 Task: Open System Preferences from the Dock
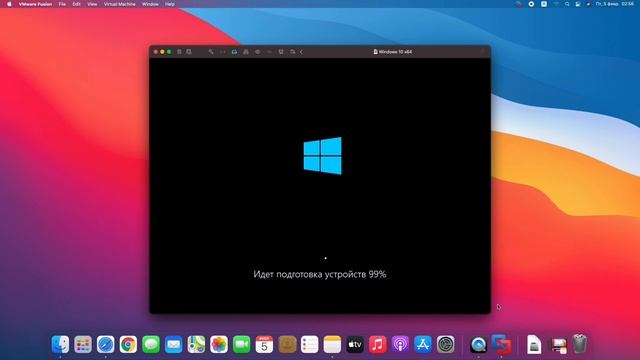[445, 344]
